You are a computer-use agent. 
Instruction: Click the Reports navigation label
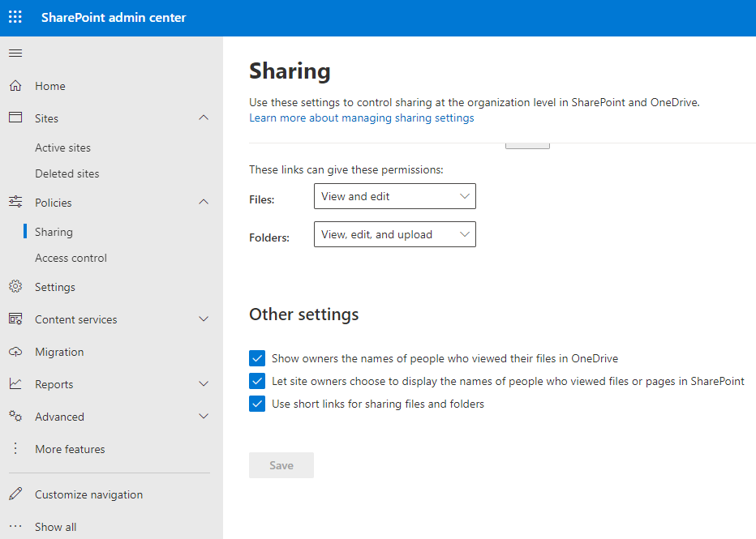[54, 385]
